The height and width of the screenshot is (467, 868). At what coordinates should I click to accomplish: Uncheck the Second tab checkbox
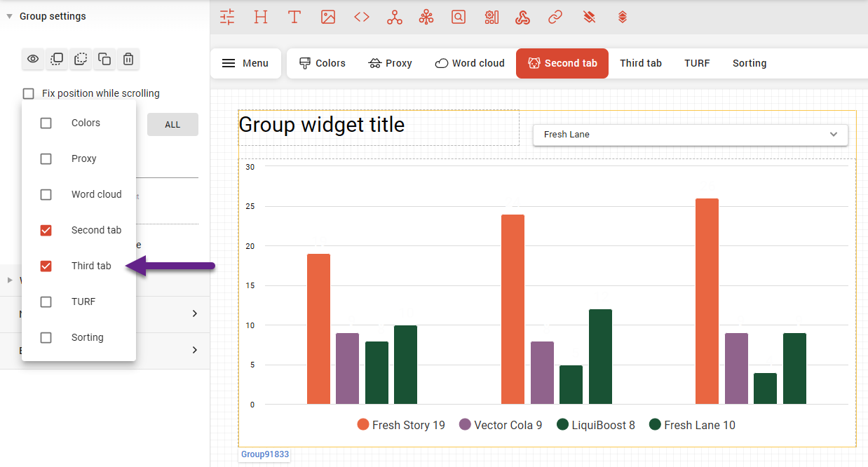46,229
